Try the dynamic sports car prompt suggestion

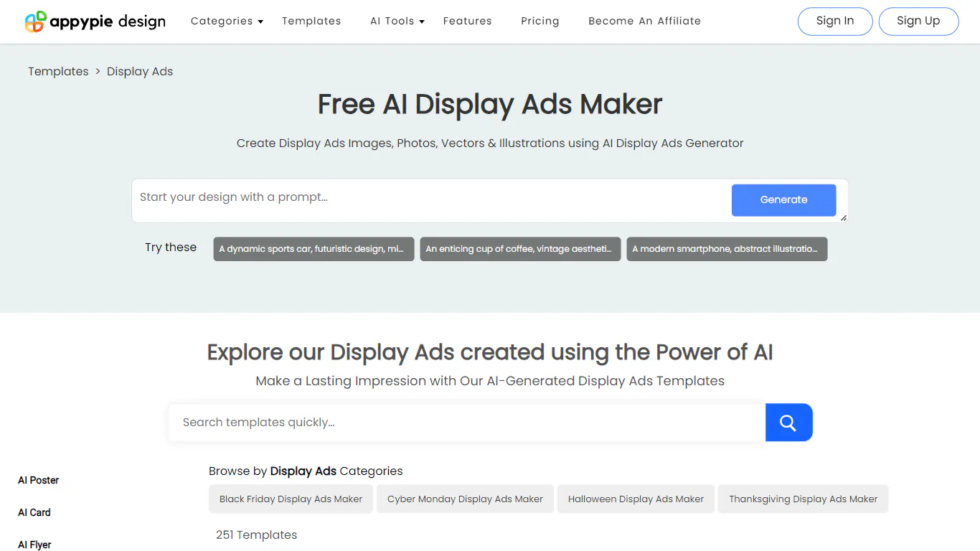click(x=314, y=249)
